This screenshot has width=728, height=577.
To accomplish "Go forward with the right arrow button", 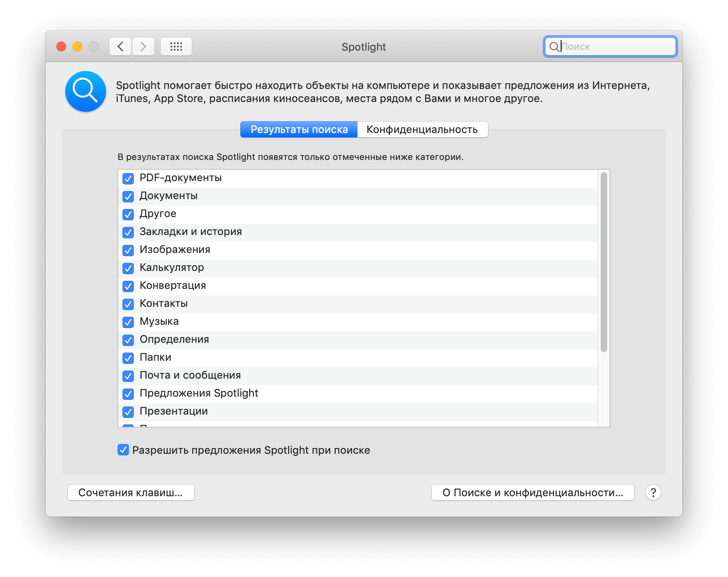I will click(143, 47).
